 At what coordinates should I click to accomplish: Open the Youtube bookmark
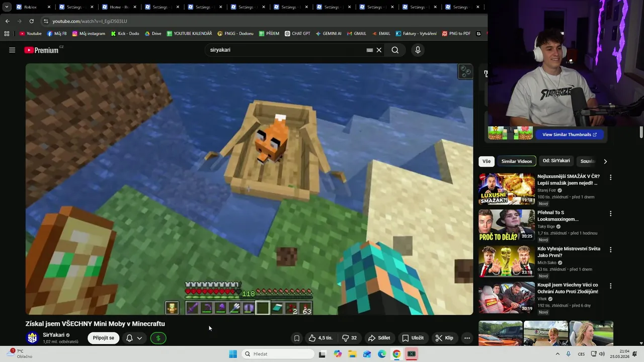pyautogui.click(x=30, y=34)
